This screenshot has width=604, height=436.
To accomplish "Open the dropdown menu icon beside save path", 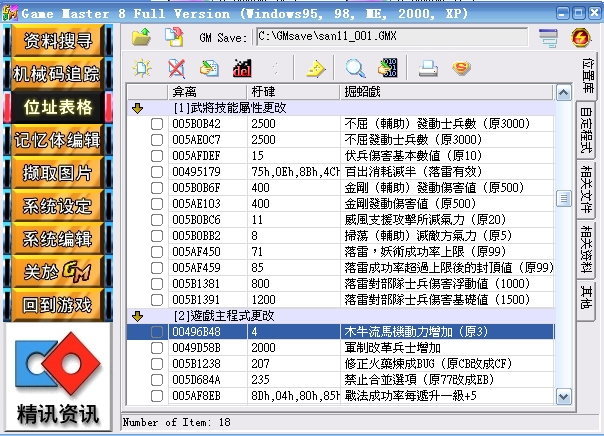I will 546,38.
